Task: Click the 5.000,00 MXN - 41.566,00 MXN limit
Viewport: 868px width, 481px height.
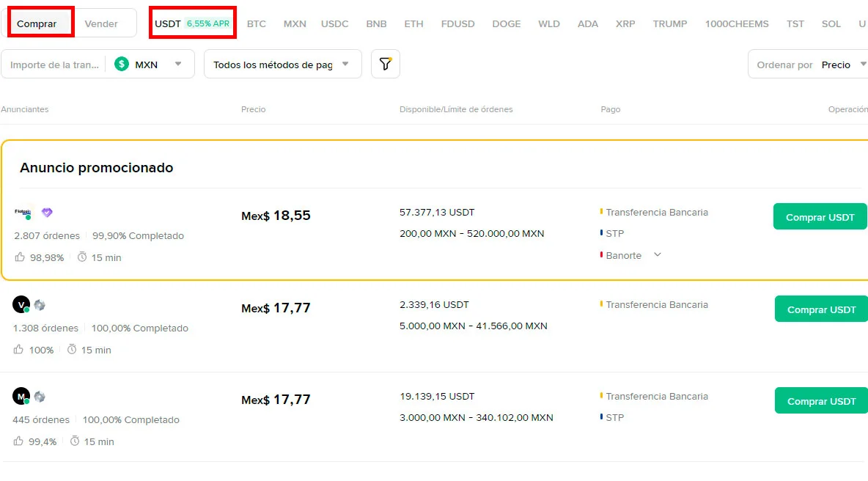Action: [x=474, y=326]
